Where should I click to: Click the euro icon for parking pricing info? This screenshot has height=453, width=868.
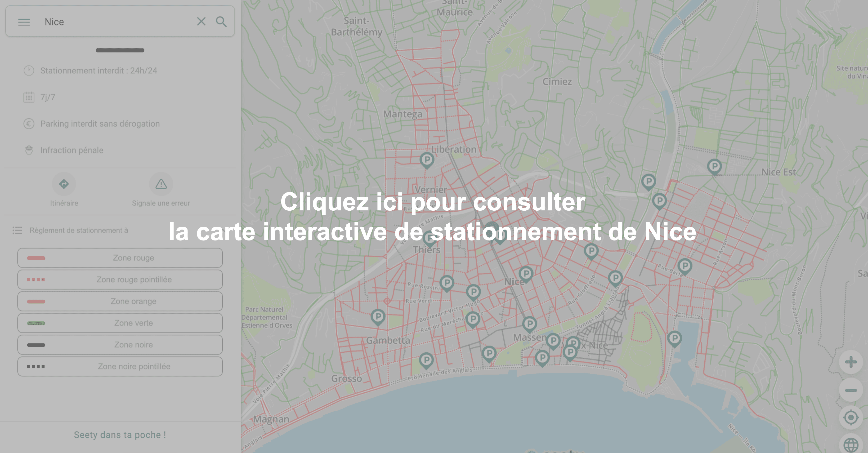(x=29, y=124)
